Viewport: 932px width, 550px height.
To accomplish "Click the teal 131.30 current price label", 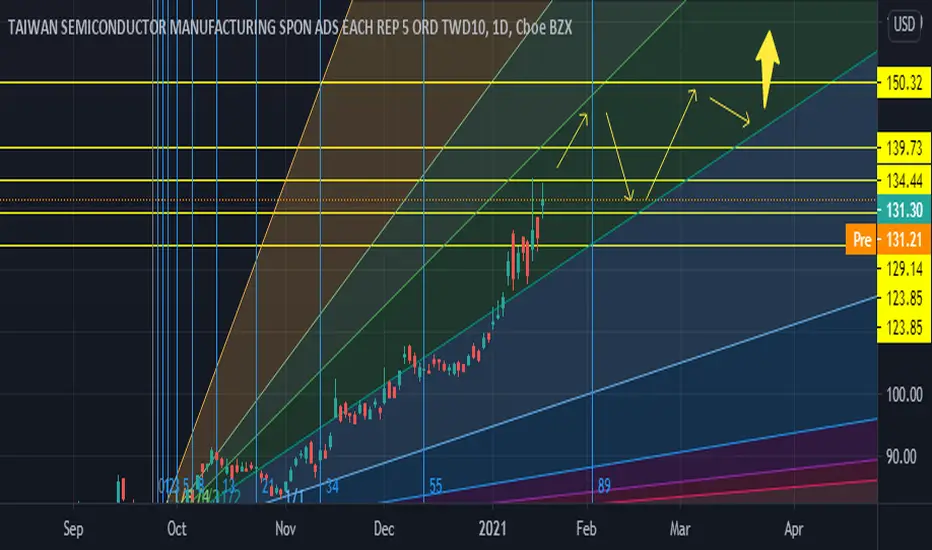I will [904, 210].
